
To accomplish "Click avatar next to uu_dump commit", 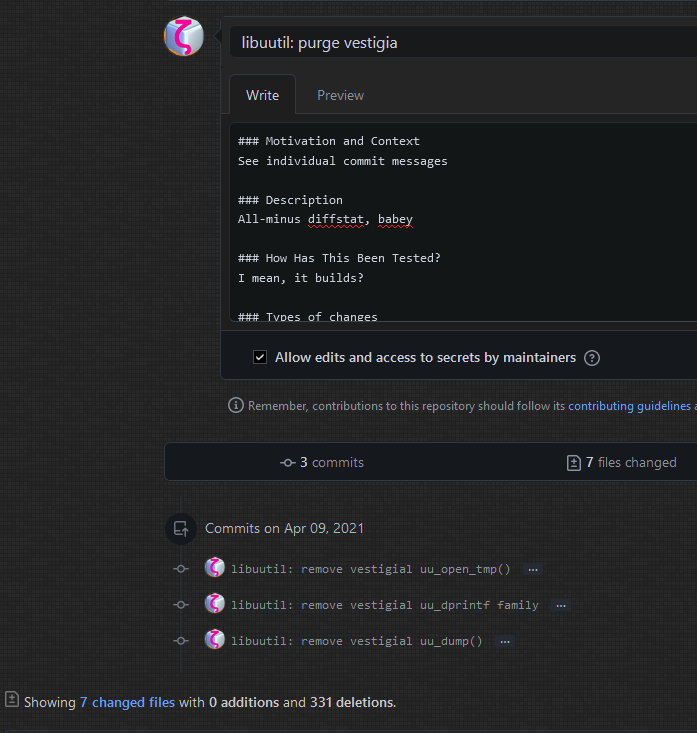I will coord(215,640).
